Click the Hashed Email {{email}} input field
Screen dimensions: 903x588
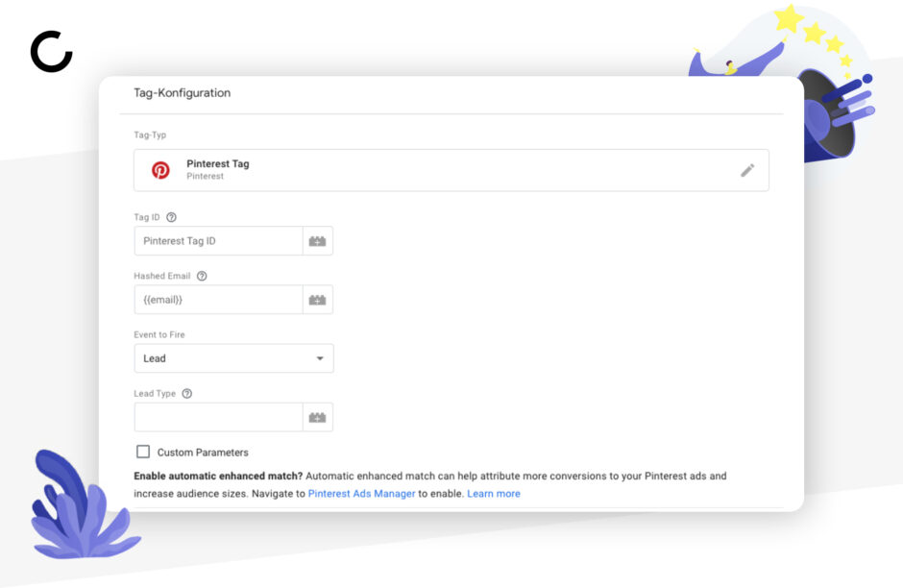click(218, 300)
